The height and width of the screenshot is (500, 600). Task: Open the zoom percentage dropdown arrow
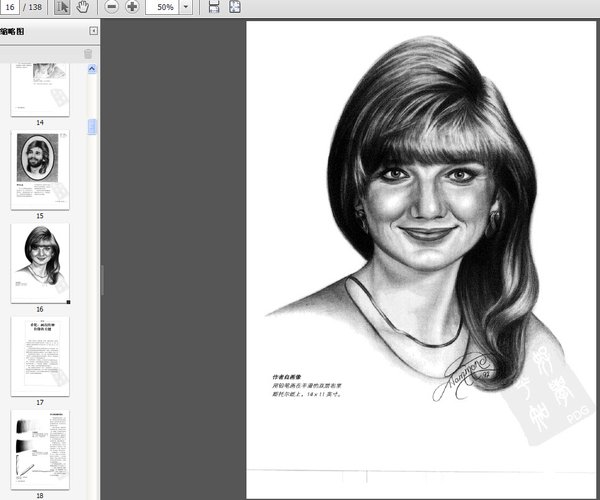pos(186,7)
